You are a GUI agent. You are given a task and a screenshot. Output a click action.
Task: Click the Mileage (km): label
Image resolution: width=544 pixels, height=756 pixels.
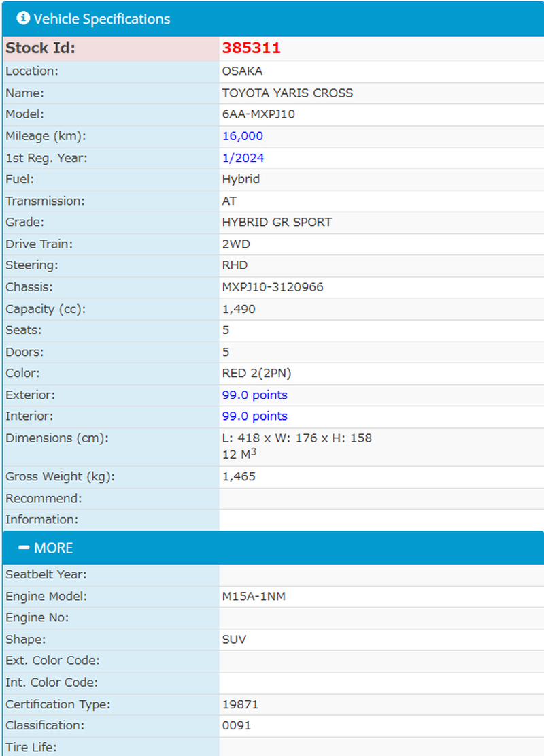[x=46, y=136]
